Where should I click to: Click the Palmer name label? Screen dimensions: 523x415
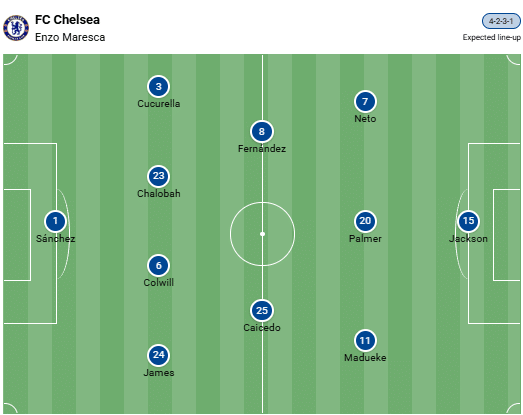pos(365,239)
